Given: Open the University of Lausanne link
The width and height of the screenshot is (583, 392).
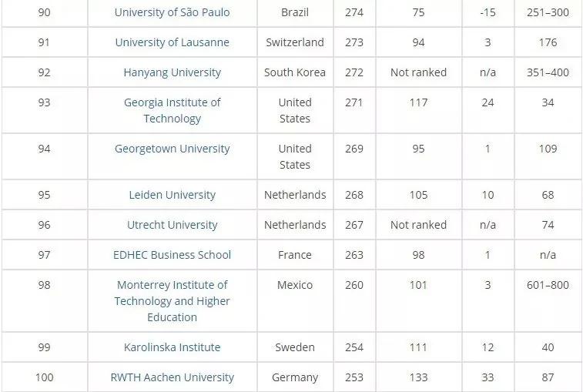Looking at the screenshot, I should (173, 42).
